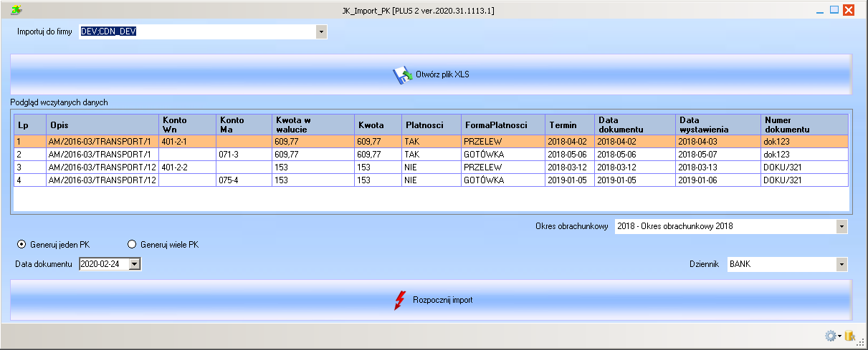The image size is (868, 350).
Task: Sort by the 'Opis' column header
Action: (101, 125)
